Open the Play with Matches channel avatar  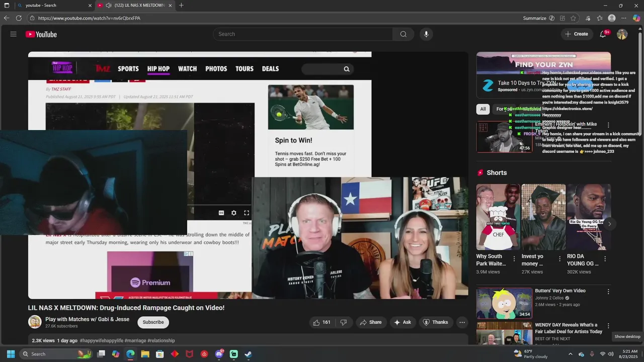[35, 322]
